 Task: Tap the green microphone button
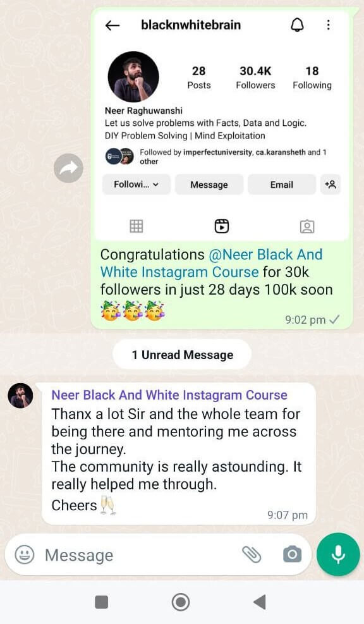(338, 554)
